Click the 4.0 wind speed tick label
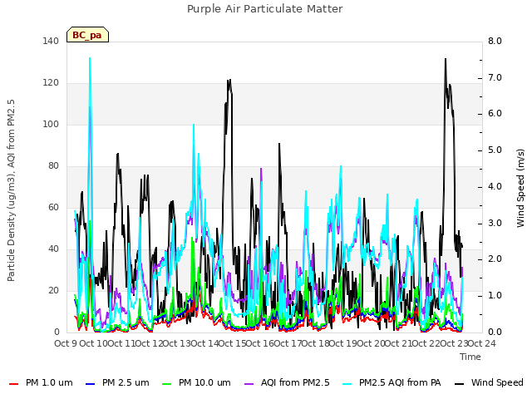The height and width of the screenshot is (399, 532). click(495, 186)
